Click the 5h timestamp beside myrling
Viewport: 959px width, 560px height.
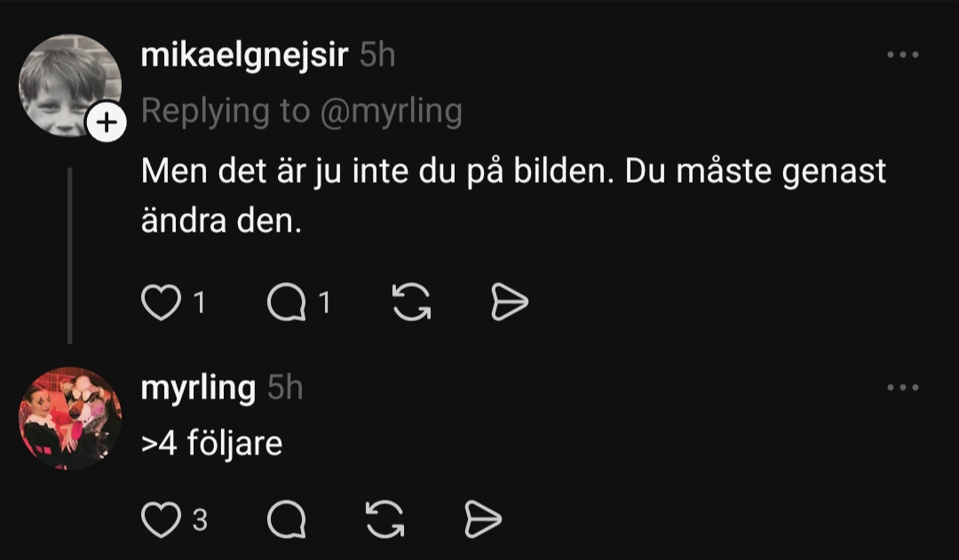(285, 388)
